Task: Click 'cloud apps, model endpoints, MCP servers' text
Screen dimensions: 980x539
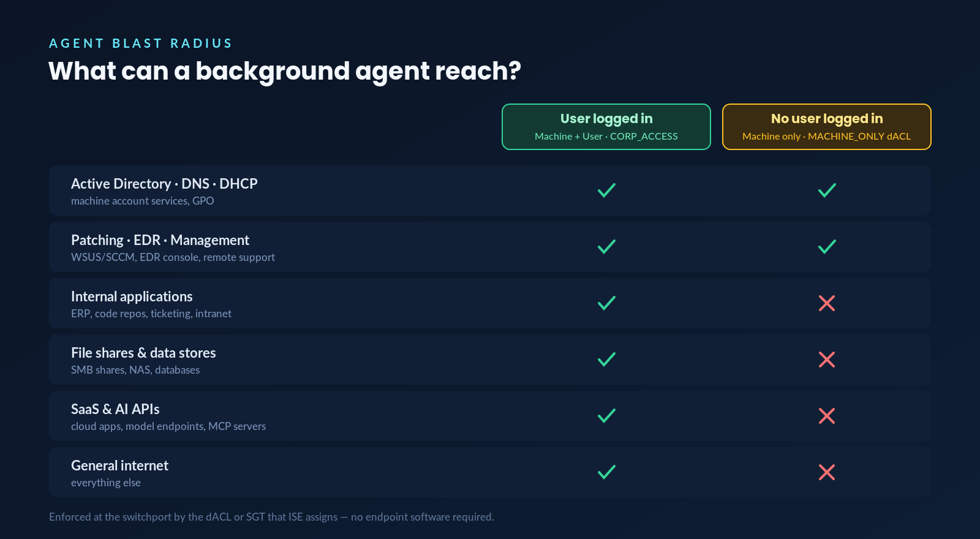Action: point(168,426)
